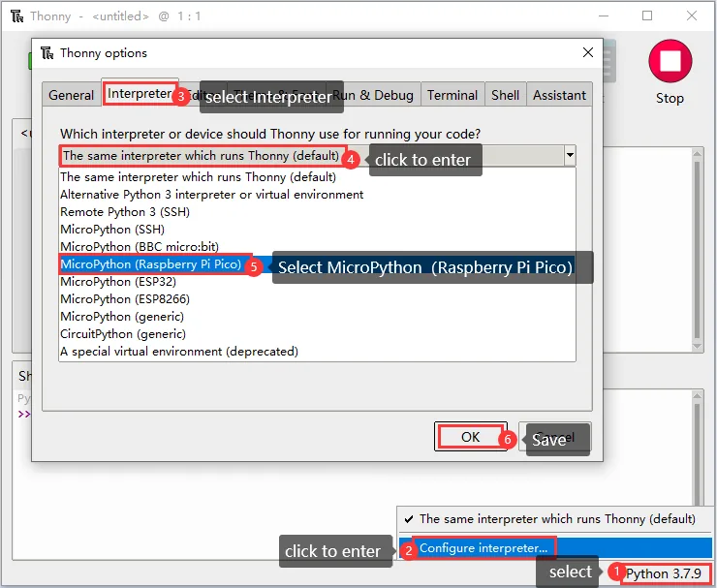The height and width of the screenshot is (588, 717).
Task: Select 'The same interpreter which runs Thonny (default)' in list
Action: pyautogui.click(x=318, y=177)
